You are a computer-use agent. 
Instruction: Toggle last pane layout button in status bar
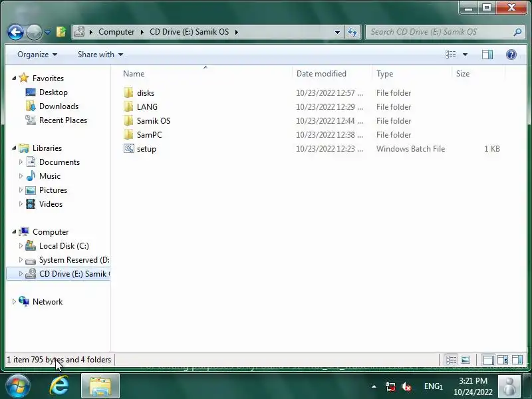(517, 360)
